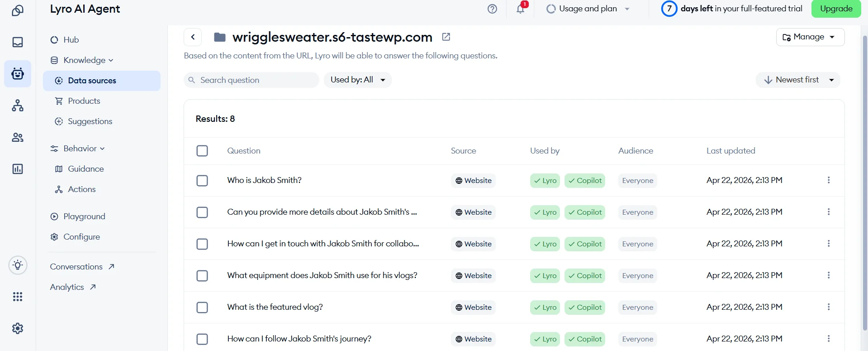The image size is (868, 351).
Task: Expand the Usage and plan dropdown
Action: tap(588, 9)
